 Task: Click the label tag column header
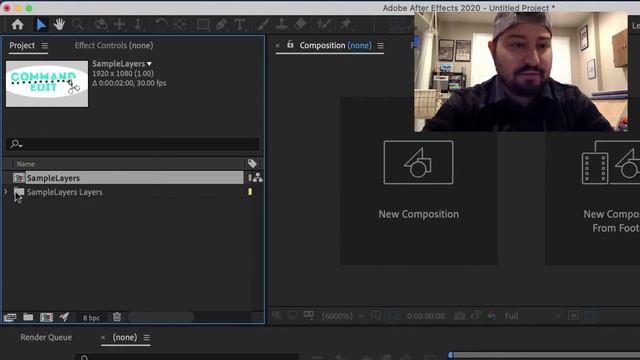tap(252, 164)
